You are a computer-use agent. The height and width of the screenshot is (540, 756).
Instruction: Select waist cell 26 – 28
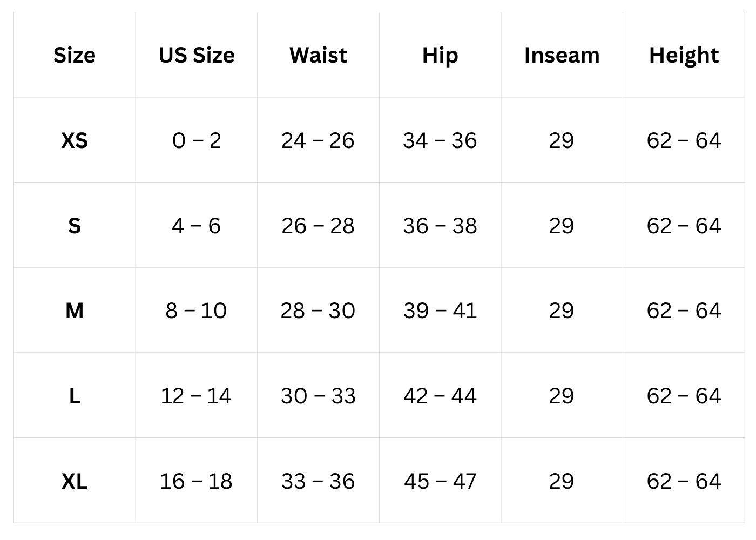[x=318, y=226]
